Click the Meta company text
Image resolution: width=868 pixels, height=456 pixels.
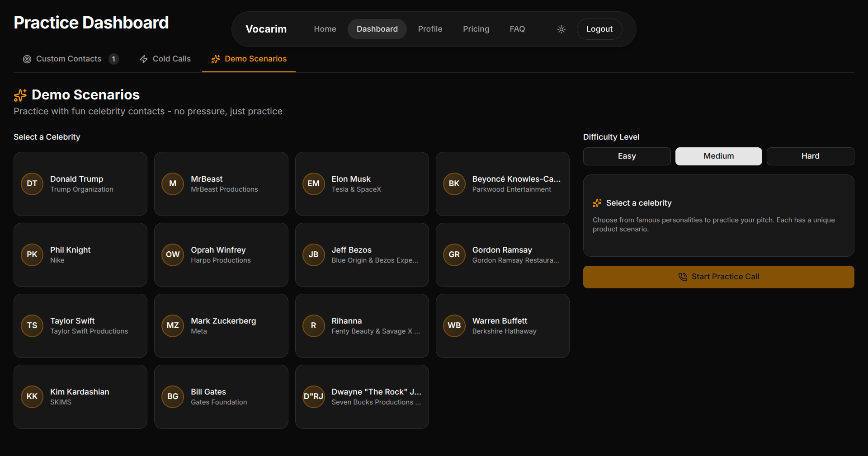[x=199, y=331]
